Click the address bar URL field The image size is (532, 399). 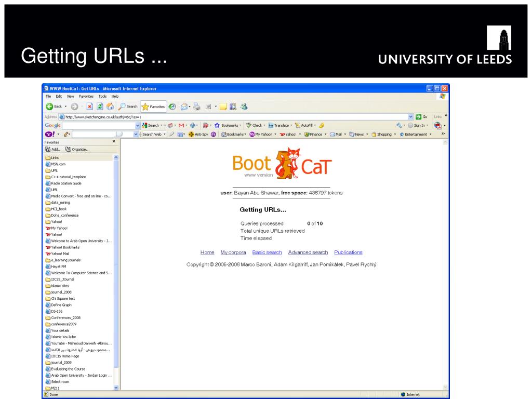tap(236, 117)
